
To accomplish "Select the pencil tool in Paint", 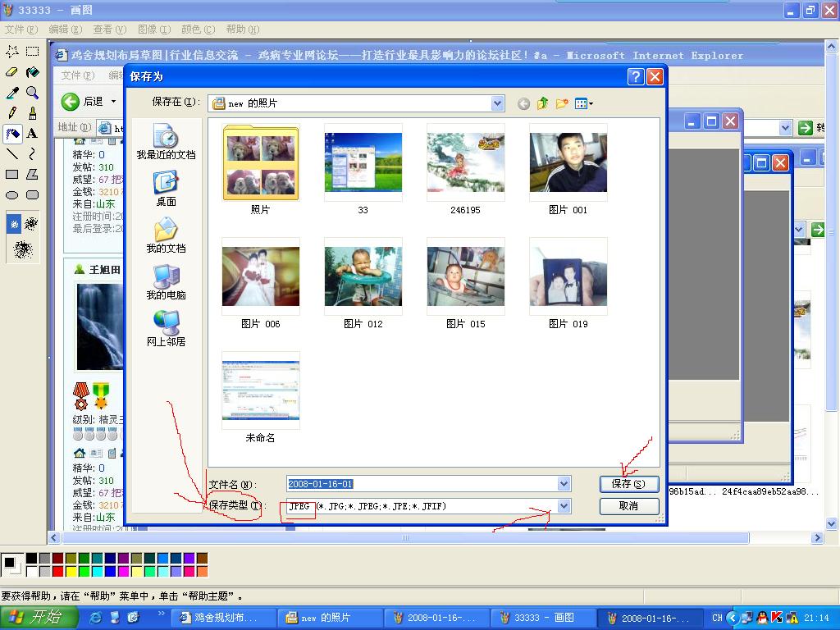I will (x=12, y=113).
